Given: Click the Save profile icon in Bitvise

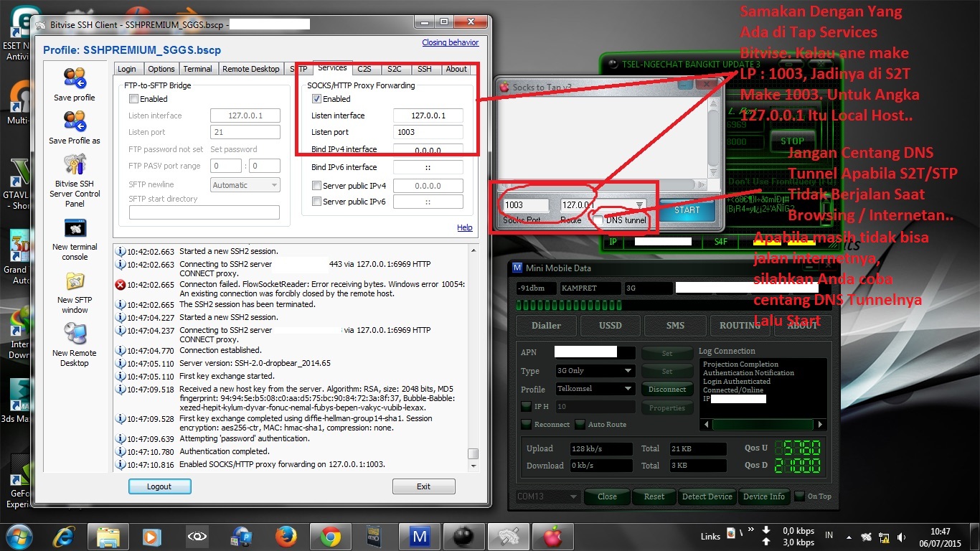Looking at the screenshot, I should (x=75, y=78).
